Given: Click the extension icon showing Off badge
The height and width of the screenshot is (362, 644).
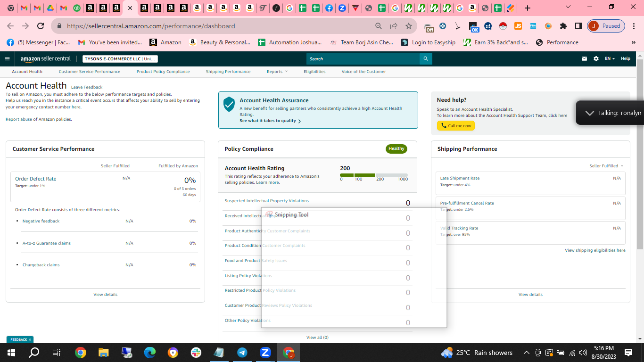Looking at the screenshot, I should (x=429, y=27).
